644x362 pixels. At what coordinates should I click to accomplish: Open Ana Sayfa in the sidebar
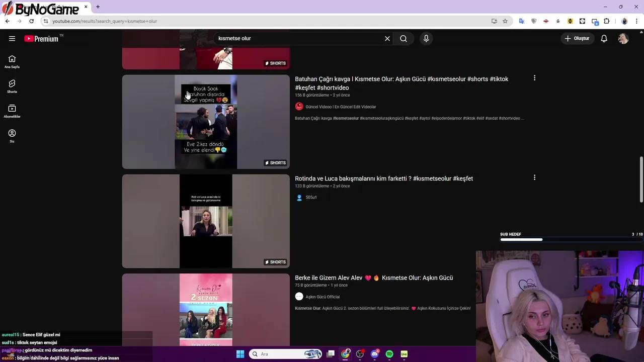click(x=12, y=62)
